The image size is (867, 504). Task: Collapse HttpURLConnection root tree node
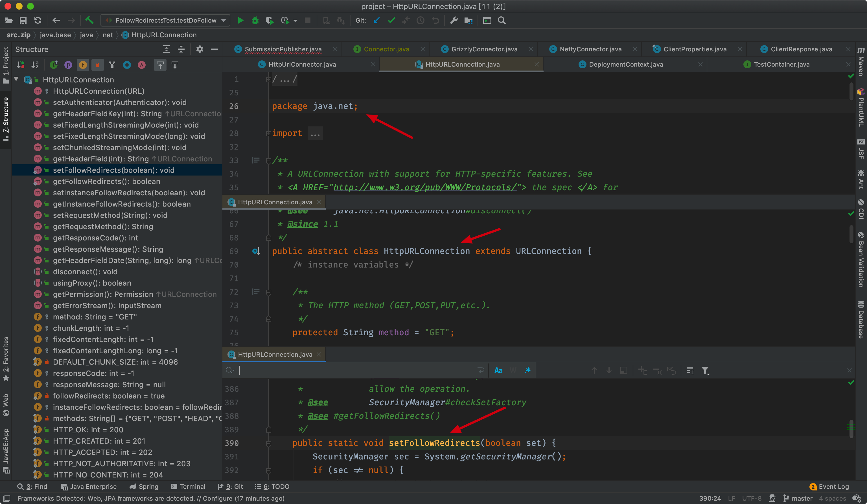[16, 80]
